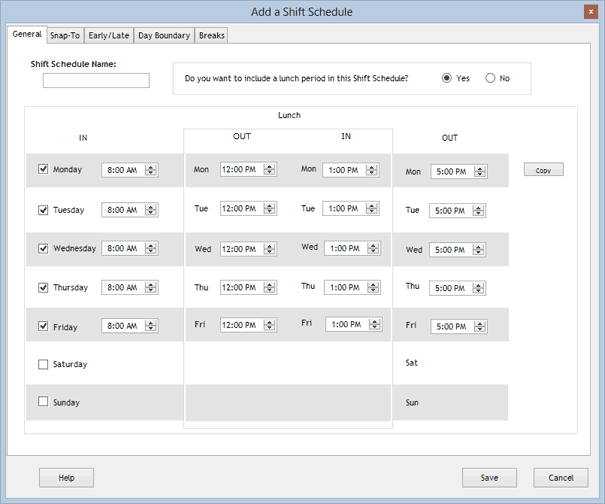Click Monday shift OUT spinner arrows

coord(480,172)
